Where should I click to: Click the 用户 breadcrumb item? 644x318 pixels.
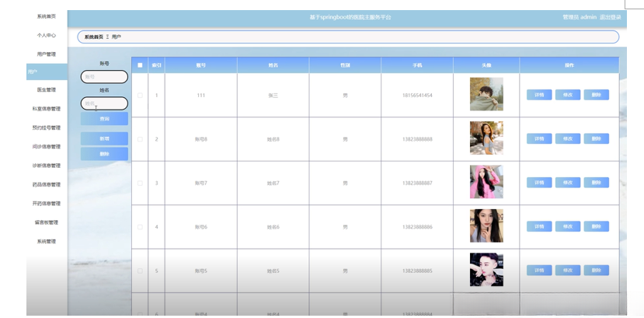coord(117,37)
